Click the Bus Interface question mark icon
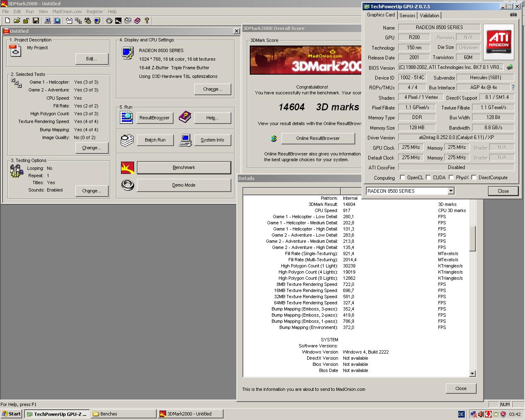This screenshot has height=420, width=525. [513, 87]
